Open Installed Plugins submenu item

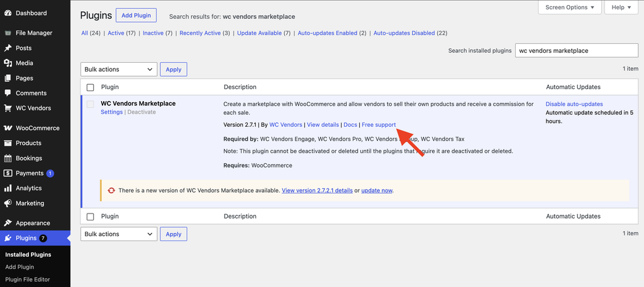(28, 254)
